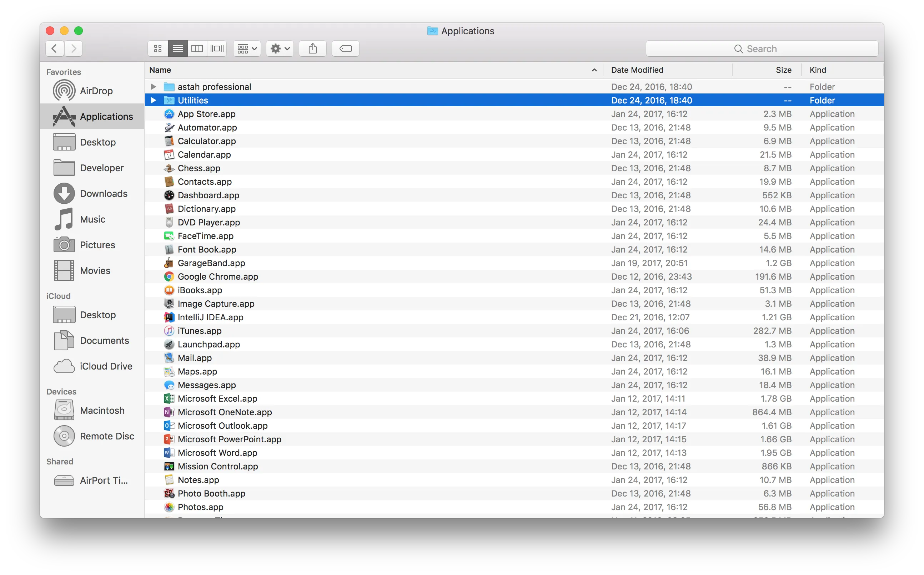Click the Edit Tags toolbar button
Screen dimensions: 924x575
[x=345, y=48]
